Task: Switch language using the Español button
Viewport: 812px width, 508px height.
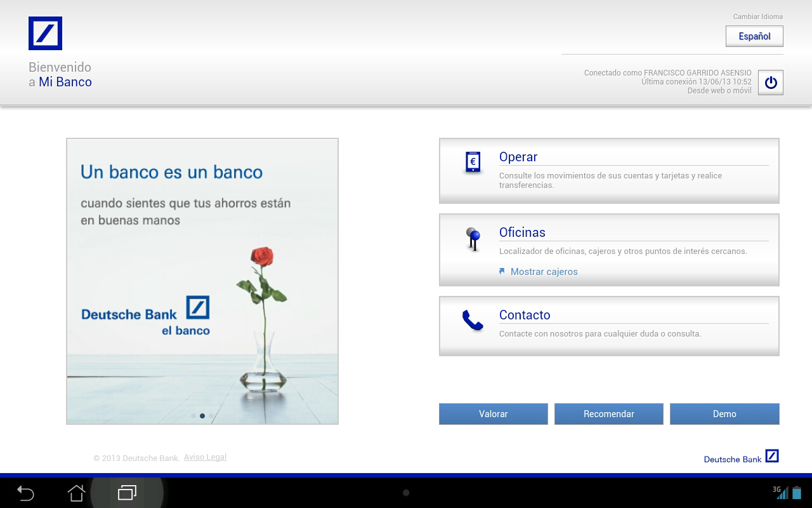Action: pos(754,36)
